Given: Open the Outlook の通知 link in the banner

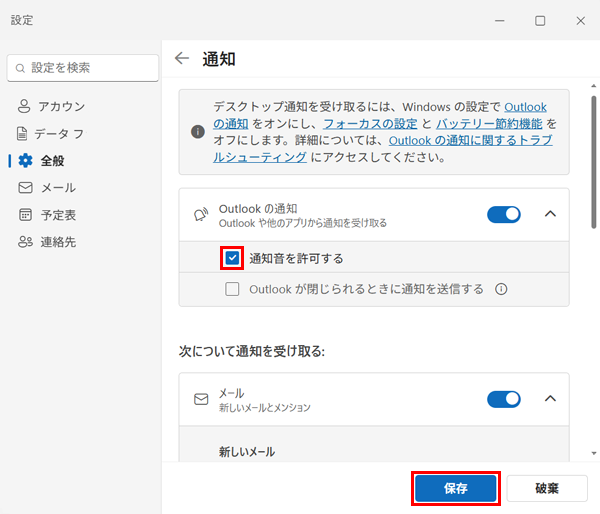Looking at the screenshot, I should 525,107.
